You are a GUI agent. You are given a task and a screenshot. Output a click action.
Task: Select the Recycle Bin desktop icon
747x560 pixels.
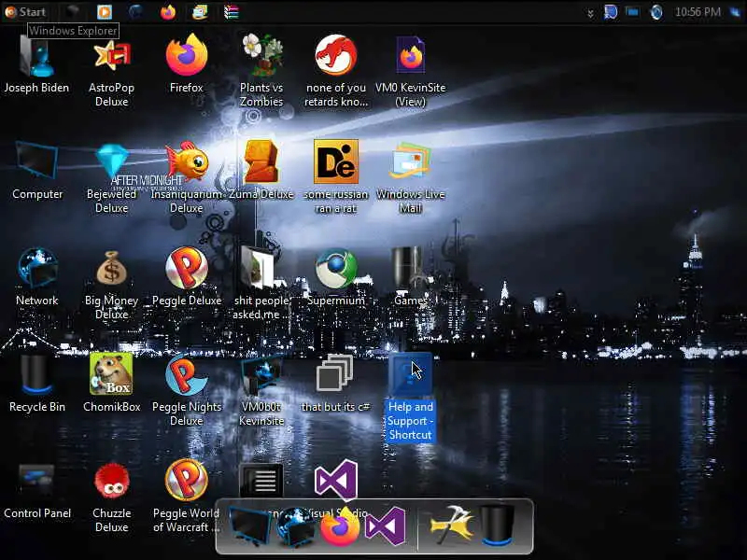(x=37, y=384)
